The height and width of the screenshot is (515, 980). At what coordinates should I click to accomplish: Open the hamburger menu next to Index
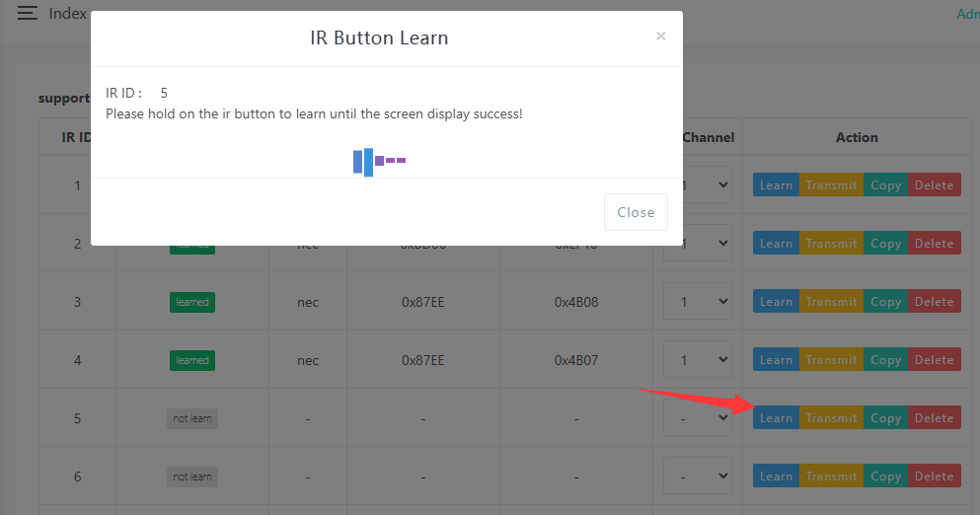[28, 14]
